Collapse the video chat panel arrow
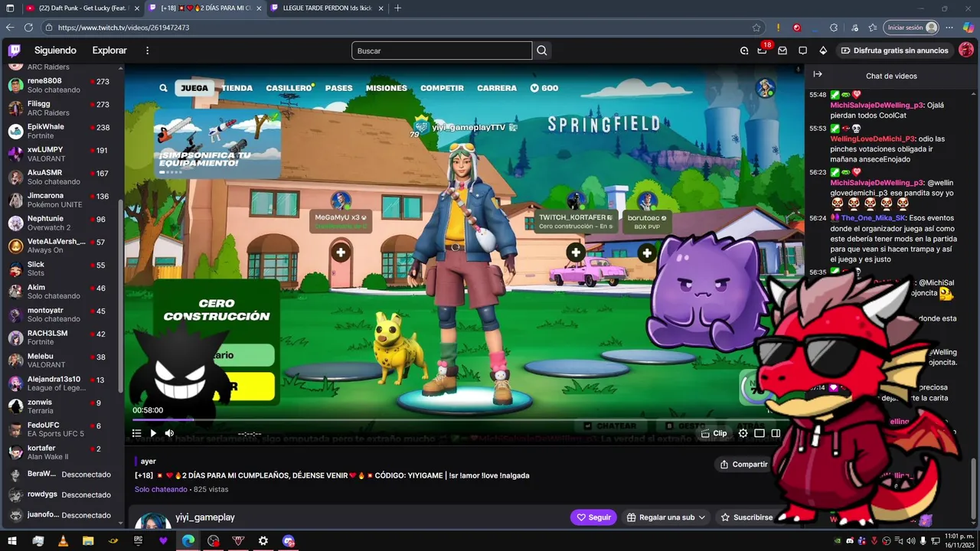 coord(818,74)
